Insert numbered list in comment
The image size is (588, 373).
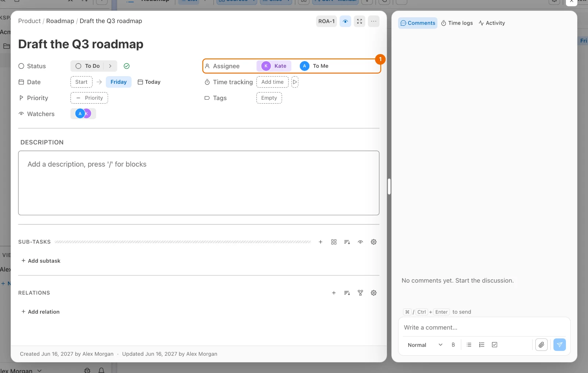click(x=482, y=345)
